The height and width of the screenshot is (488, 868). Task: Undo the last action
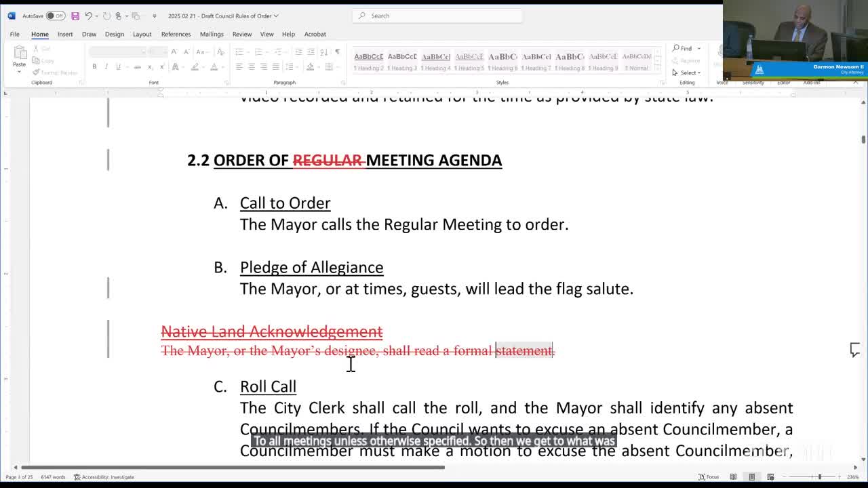(88, 16)
